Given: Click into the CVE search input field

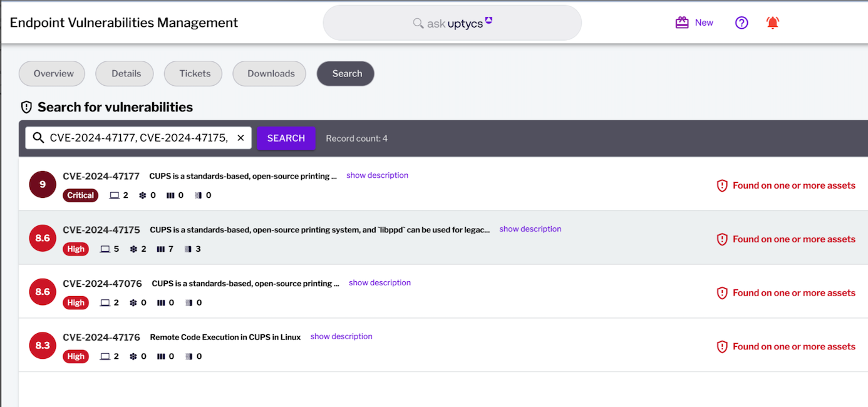Looking at the screenshot, I should pos(138,138).
